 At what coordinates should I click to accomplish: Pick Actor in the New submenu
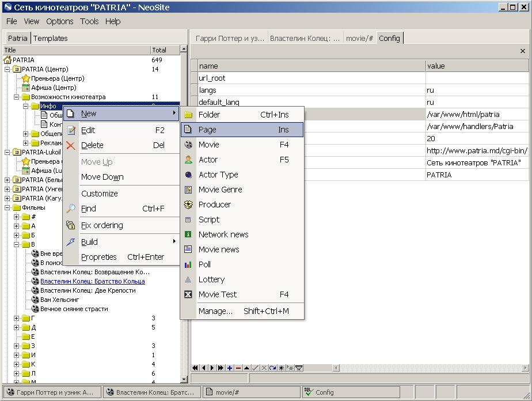click(x=208, y=160)
